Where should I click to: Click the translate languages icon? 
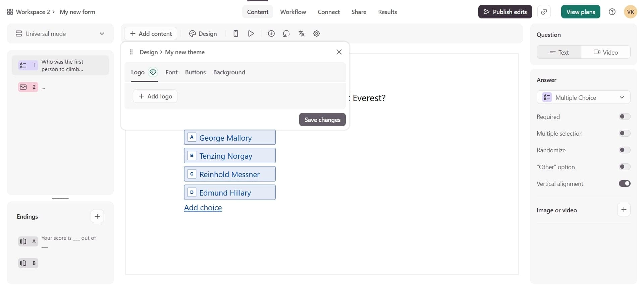click(x=302, y=33)
